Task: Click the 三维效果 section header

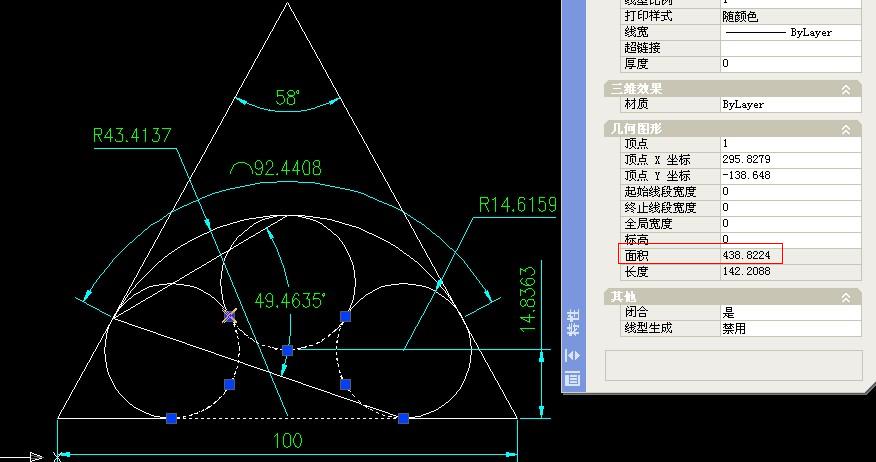Action: pyautogui.click(x=732, y=89)
